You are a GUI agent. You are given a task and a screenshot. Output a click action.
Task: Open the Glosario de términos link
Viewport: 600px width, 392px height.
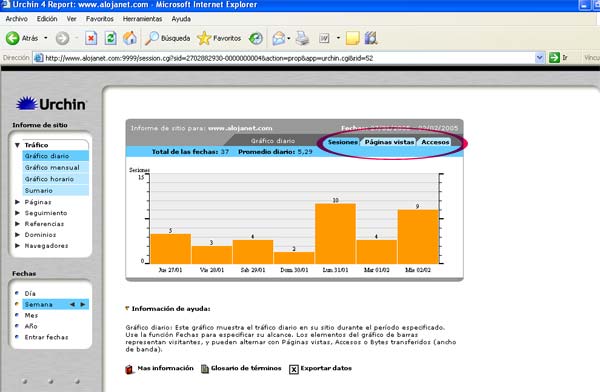coord(246,368)
